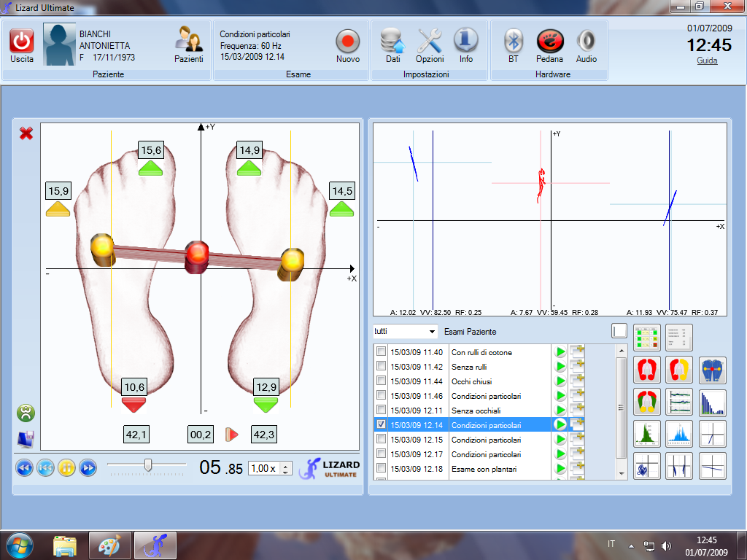Start a new exam with Nuovo
Image resolution: width=747 pixels, height=560 pixels.
pos(348,41)
